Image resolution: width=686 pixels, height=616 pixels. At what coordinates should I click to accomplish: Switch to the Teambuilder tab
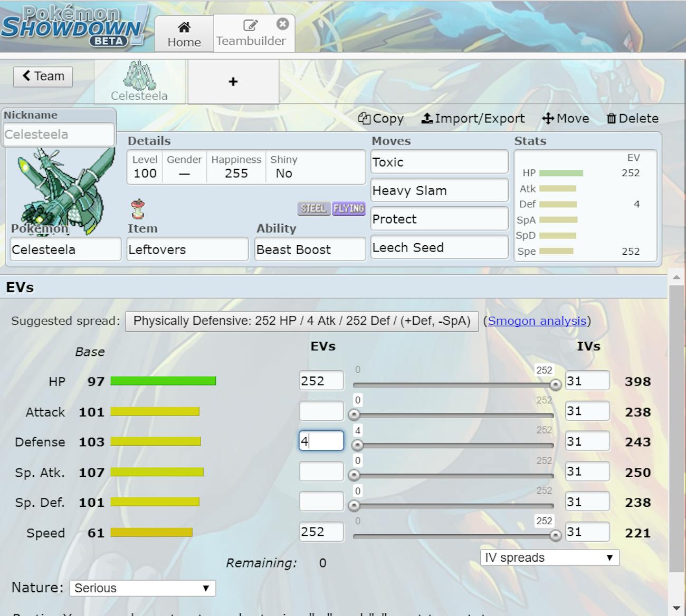(x=251, y=34)
